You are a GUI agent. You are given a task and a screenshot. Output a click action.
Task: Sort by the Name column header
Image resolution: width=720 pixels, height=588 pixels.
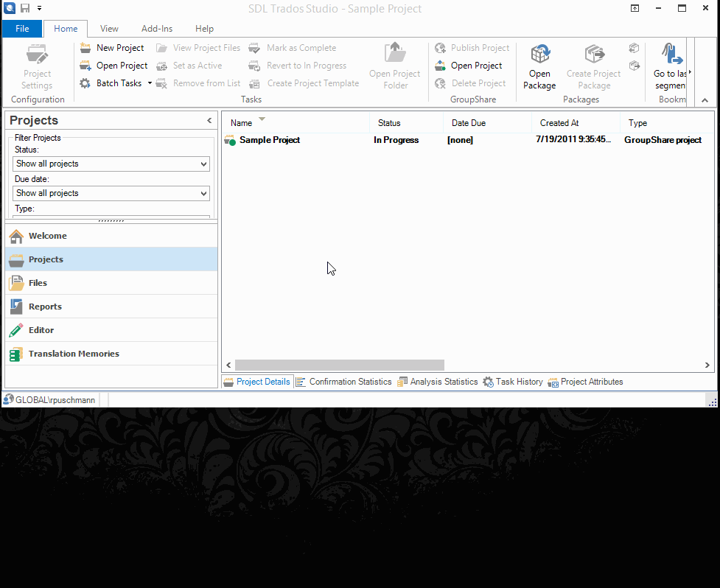click(296, 122)
